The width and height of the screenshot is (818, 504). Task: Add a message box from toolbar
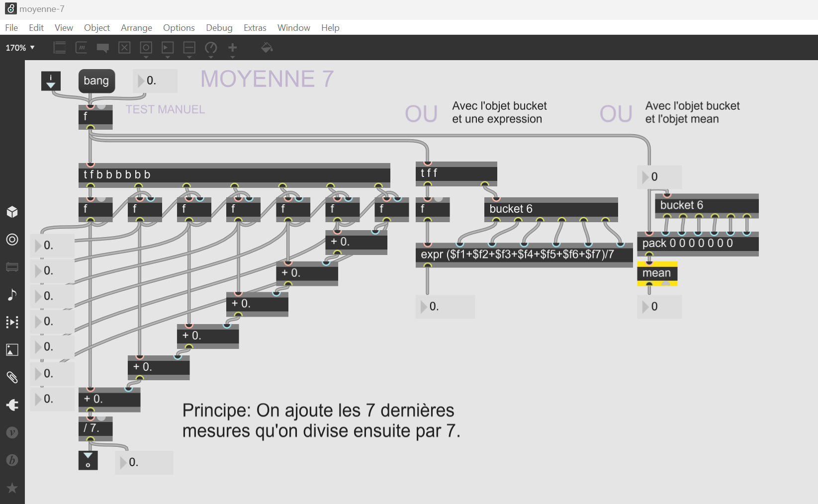coord(82,48)
